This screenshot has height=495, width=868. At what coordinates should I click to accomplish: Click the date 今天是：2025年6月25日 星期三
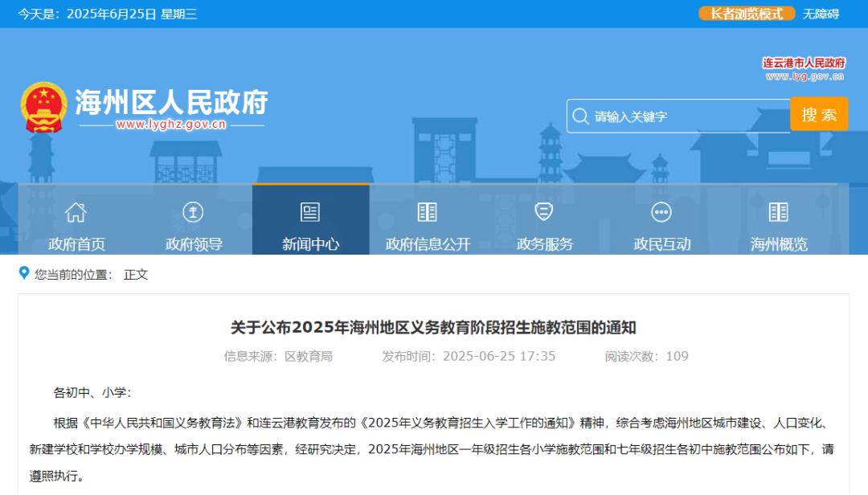click(108, 14)
